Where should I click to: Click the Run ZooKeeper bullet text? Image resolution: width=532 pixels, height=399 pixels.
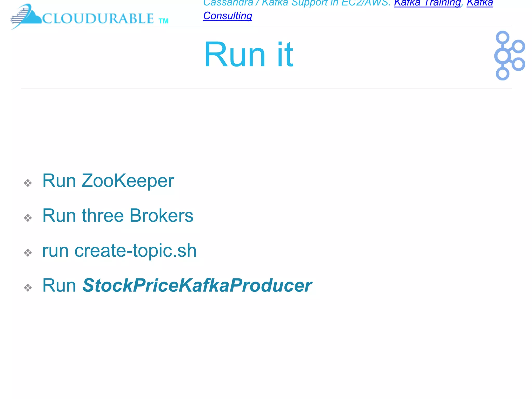108,181
